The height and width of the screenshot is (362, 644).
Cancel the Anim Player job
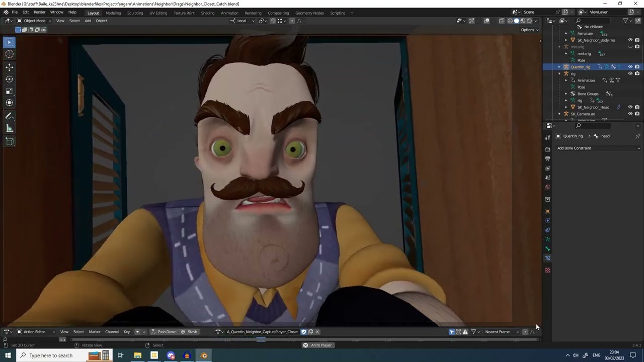coord(305,345)
